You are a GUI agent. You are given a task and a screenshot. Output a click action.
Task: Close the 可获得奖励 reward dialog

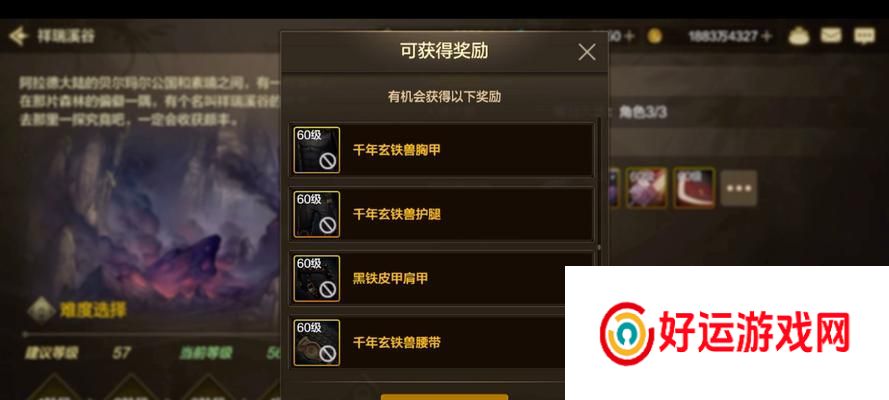587,53
